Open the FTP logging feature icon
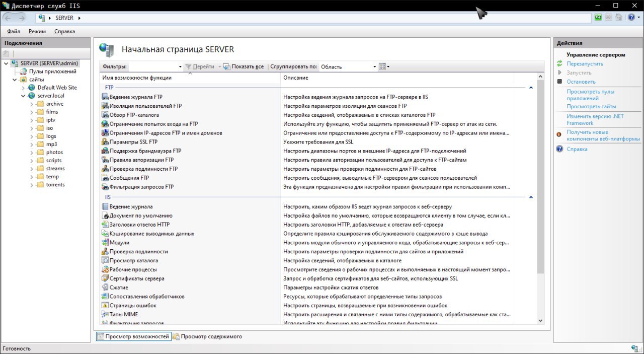Screen dimensions: 644x354 tap(105, 97)
